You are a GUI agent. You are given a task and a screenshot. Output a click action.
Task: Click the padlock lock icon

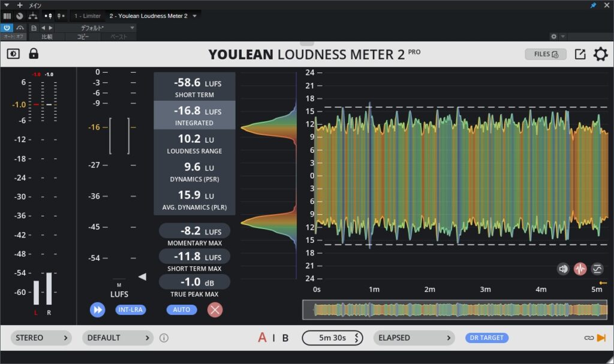34,53
